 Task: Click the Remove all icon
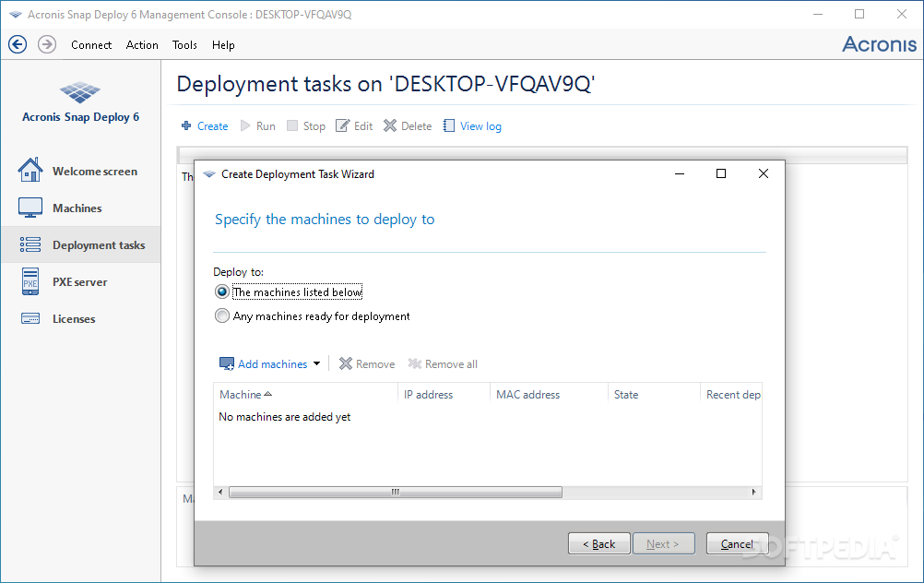[415, 363]
